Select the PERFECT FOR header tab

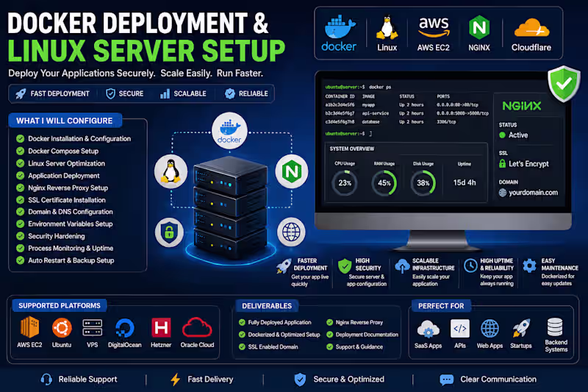point(441,306)
